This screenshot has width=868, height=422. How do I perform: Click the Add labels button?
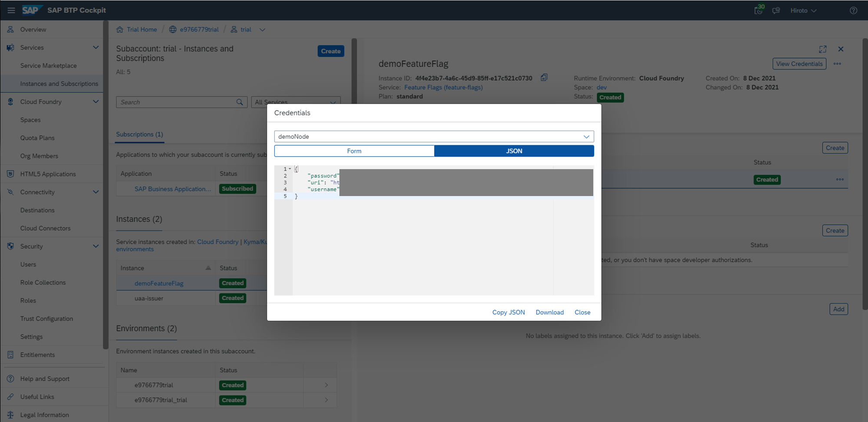838,309
